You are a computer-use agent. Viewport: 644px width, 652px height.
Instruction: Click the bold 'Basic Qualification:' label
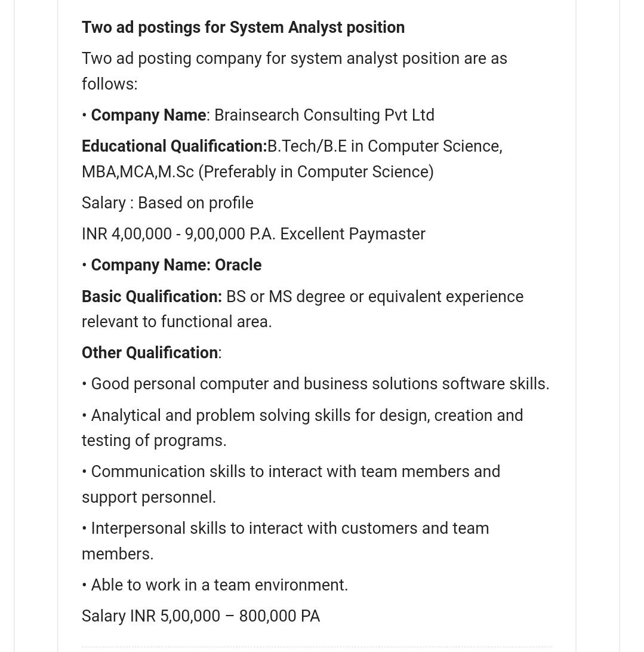point(152,297)
